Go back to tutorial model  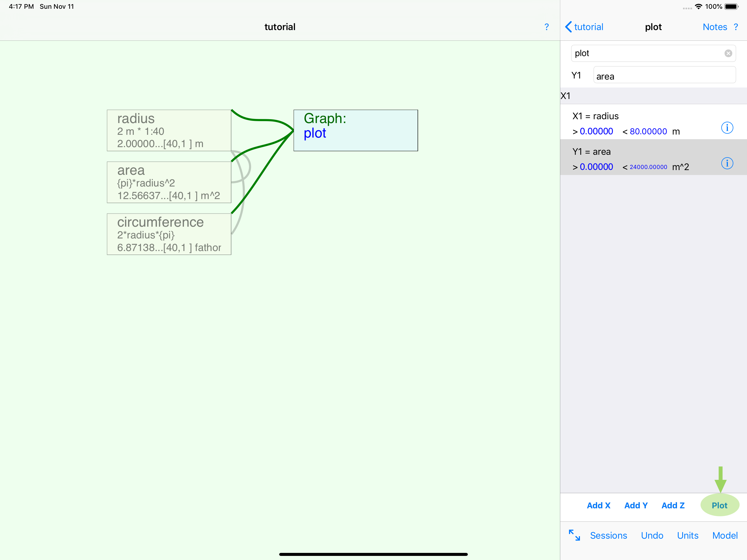(x=584, y=27)
